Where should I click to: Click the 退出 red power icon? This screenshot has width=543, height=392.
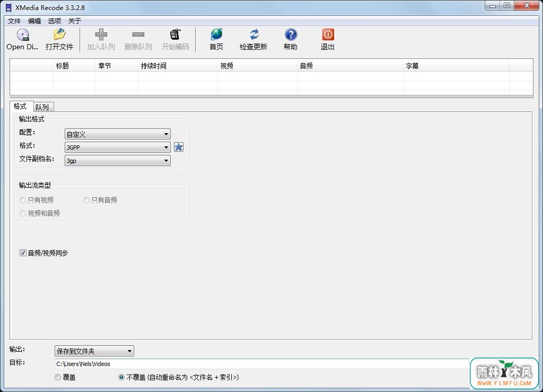[x=328, y=34]
